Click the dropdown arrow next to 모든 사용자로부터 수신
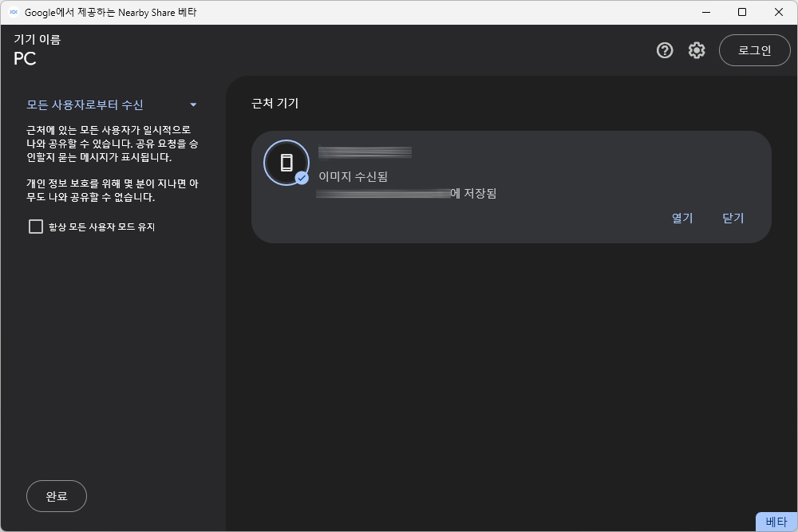The width and height of the screenshot is (798, 532). click(x=193, y=104)
